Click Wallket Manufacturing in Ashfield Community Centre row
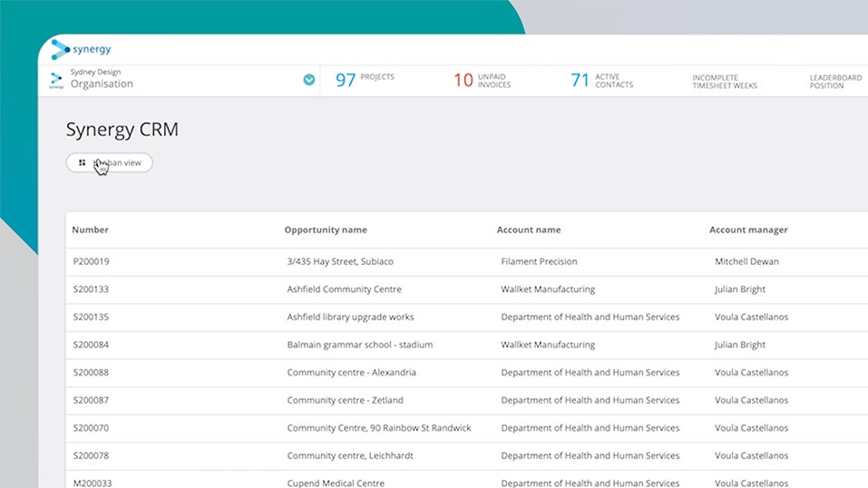The image size is (868, 488). [548, 289]
